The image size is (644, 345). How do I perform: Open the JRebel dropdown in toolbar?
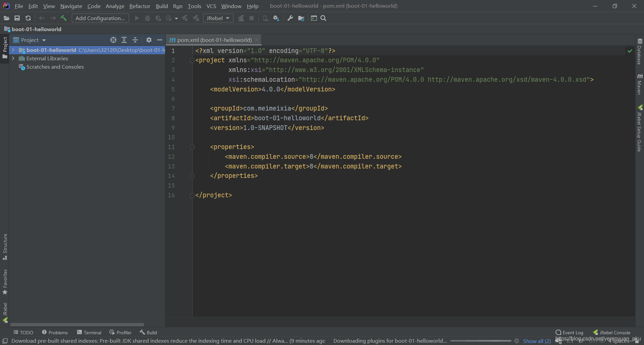coord(218,18)
